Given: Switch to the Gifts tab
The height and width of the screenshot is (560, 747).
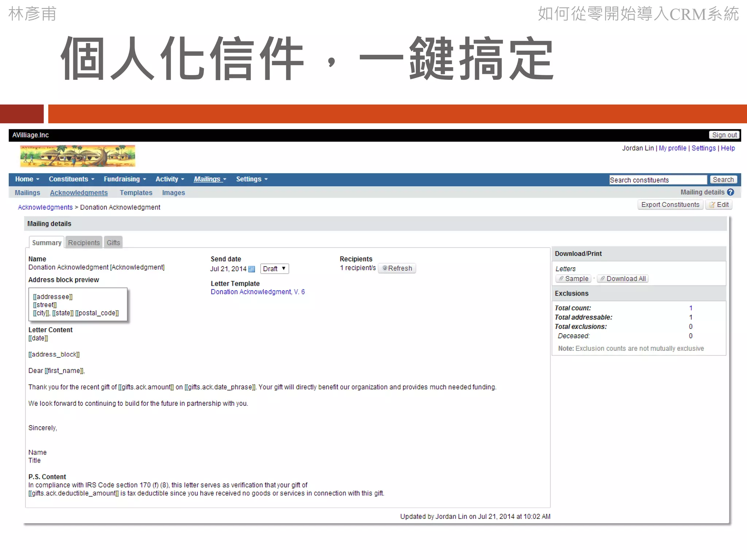Looking at the screenshot, I should point(113,242).
